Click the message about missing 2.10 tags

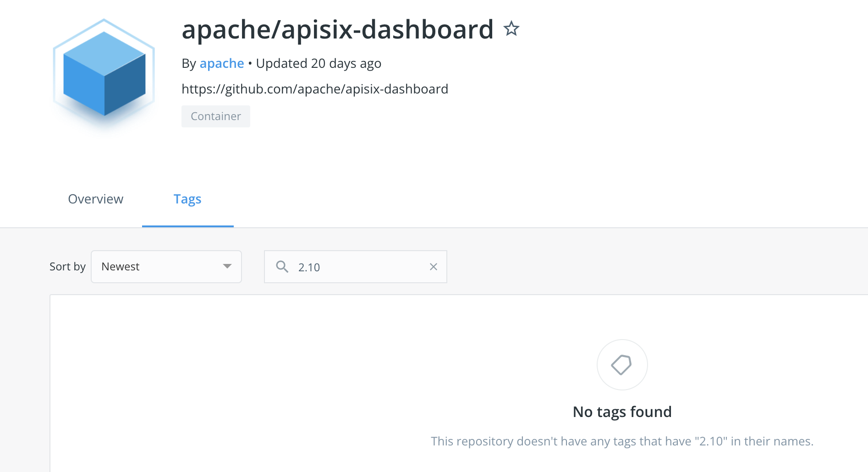click(622, 441)
